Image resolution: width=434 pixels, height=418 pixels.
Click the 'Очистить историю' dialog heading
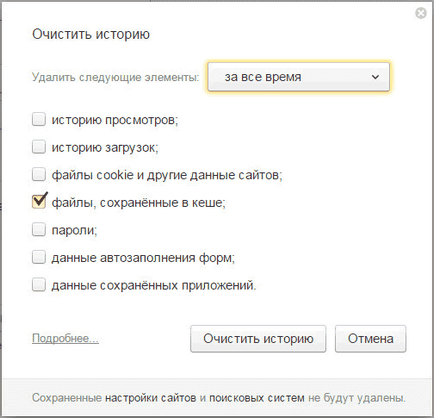pos(91,34)
